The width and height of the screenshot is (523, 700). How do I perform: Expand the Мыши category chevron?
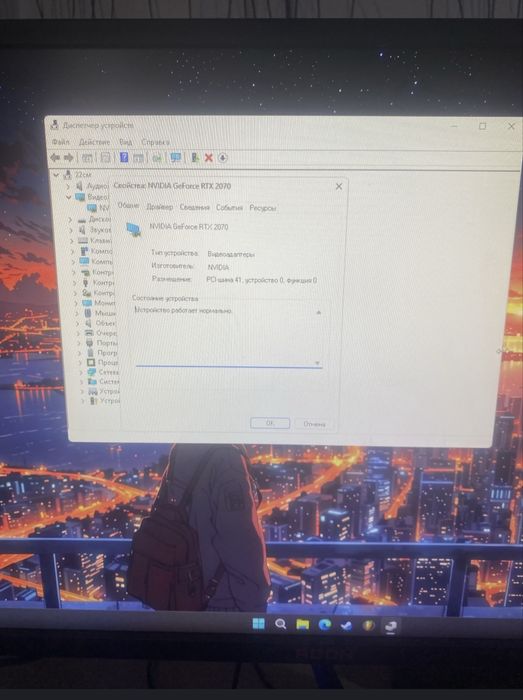(77, 313)
